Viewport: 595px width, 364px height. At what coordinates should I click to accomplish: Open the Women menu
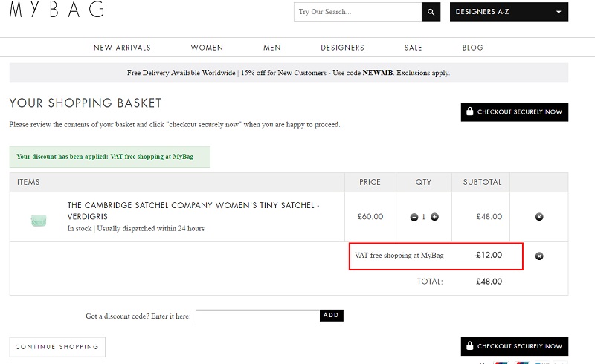[x=207, y=48]
